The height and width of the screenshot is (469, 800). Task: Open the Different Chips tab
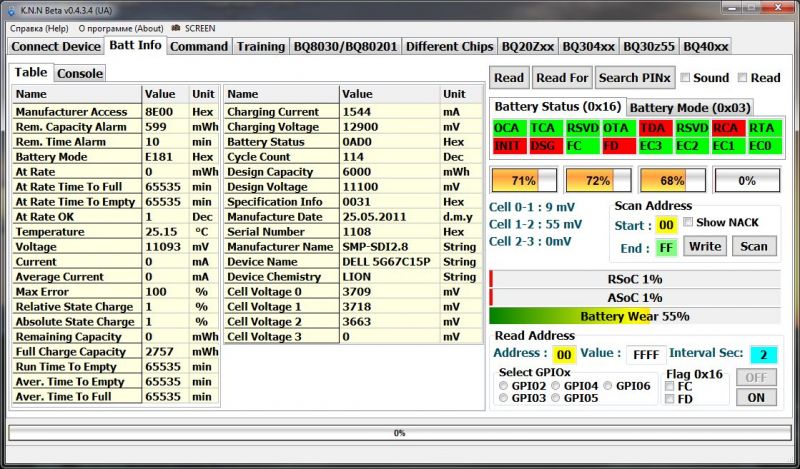click(x=449, y=46)
